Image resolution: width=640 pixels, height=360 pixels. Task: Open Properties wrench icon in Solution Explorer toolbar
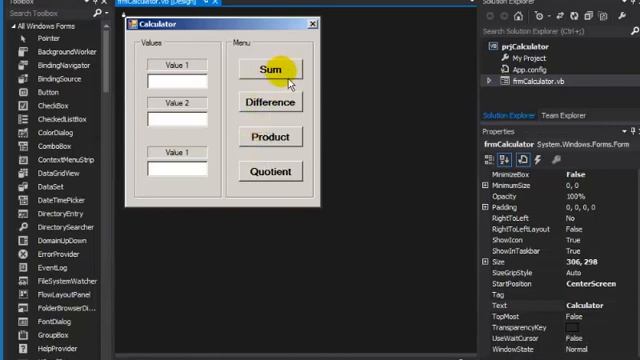click(622, 16)
